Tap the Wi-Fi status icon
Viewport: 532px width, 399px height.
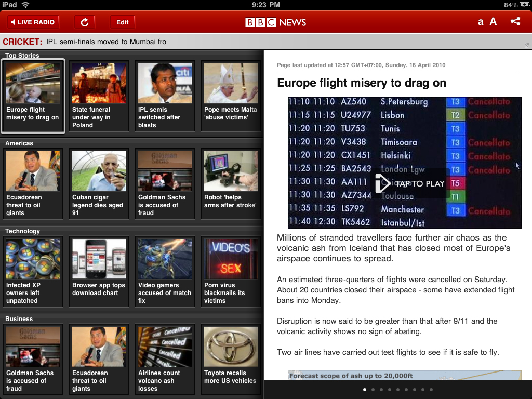click(25, 5)
